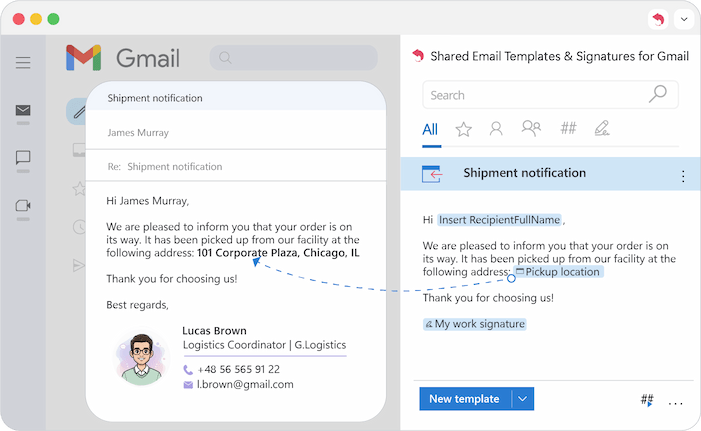Screen dimensions: 701x431
Task: Click the Snoozed clock icon in Gmail menu
Action: click(x=79, y=227)
